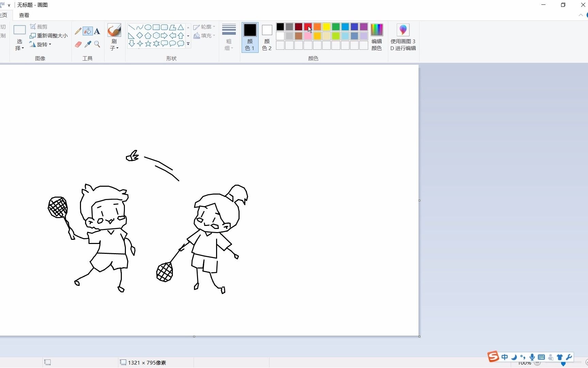Choose the Oval shape
The width and height of the screenshot is (588, 368).
click(148, 27)
